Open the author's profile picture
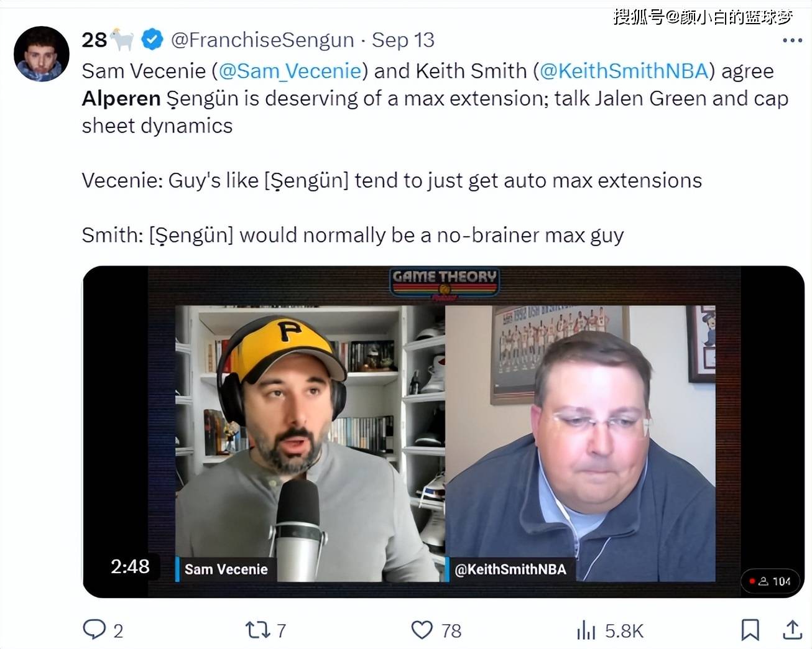 42,54
